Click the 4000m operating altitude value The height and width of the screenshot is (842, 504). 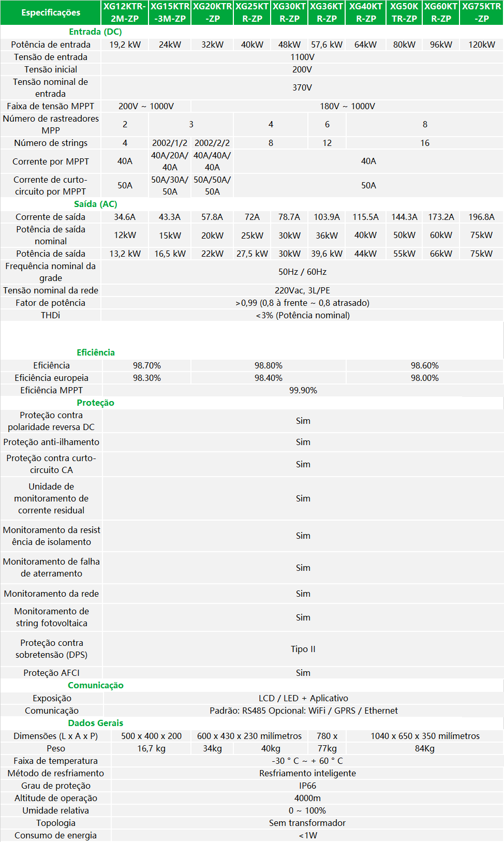(307, 798)
